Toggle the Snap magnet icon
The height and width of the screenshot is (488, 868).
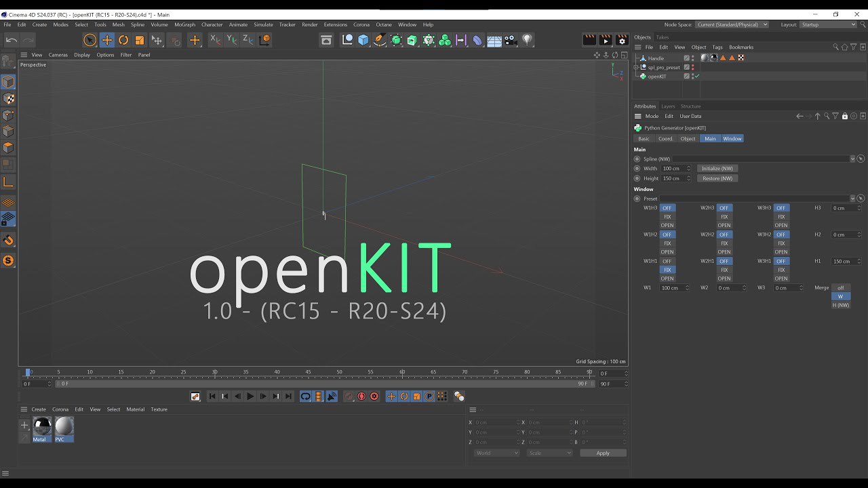8,240
